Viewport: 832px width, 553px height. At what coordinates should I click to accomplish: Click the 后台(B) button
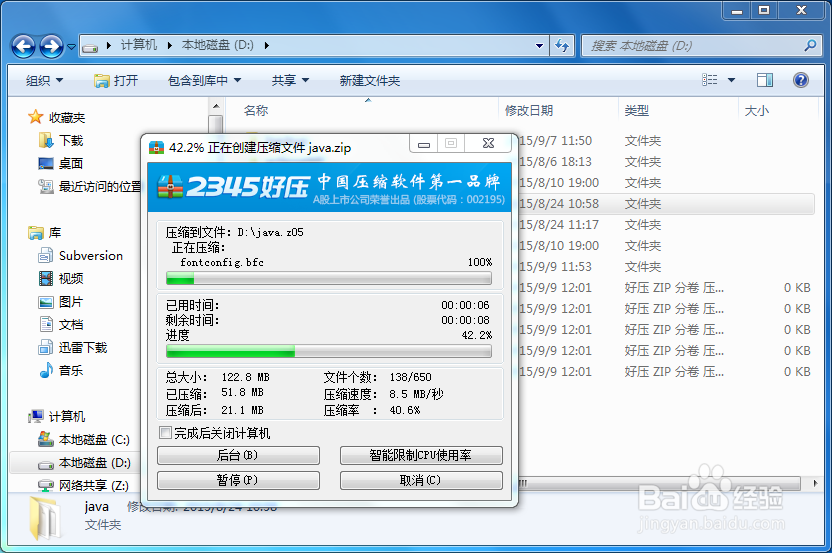coord(238,455)
